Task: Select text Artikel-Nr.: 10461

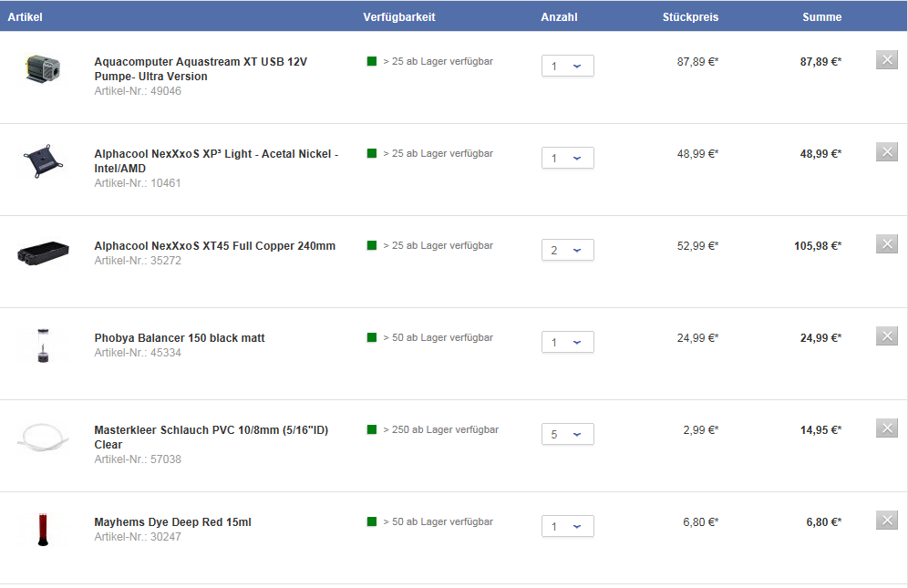Action: click(138, 183)
